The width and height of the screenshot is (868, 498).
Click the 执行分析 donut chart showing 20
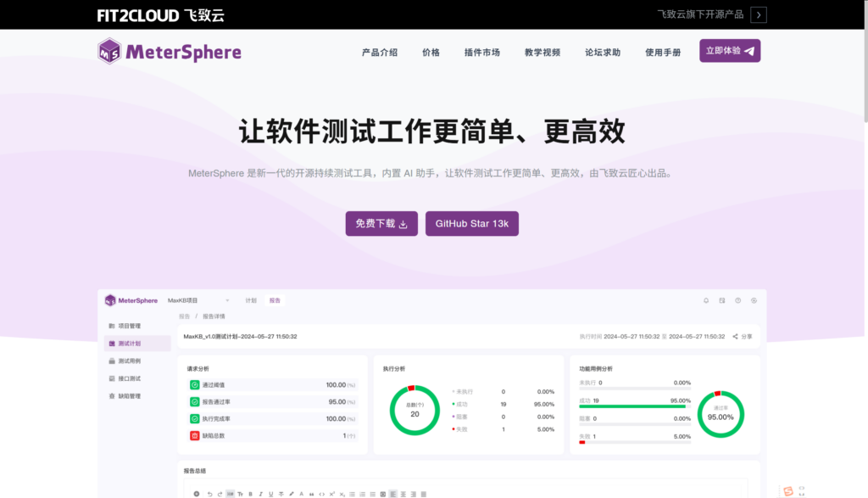pyautogui.click(x=415, y=410)
